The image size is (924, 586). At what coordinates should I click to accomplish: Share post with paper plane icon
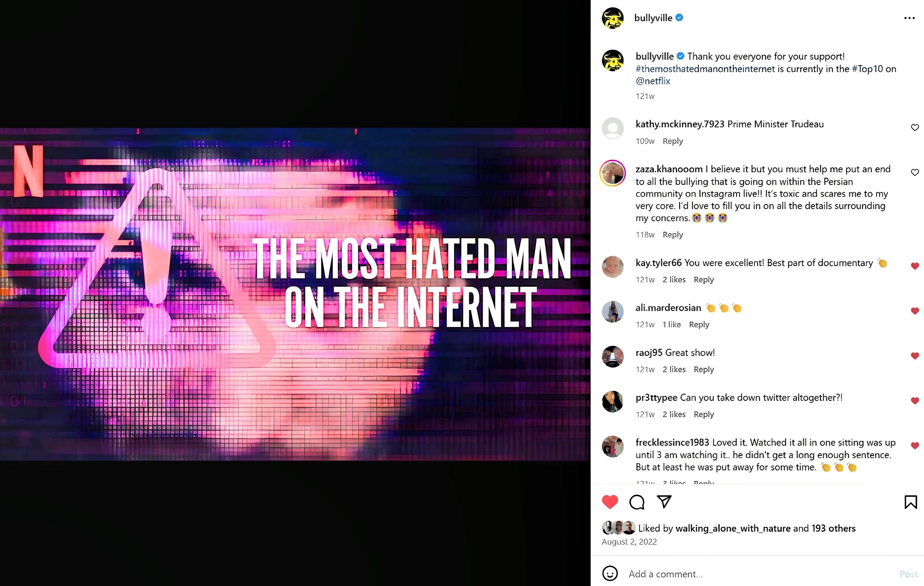point(664,502)
